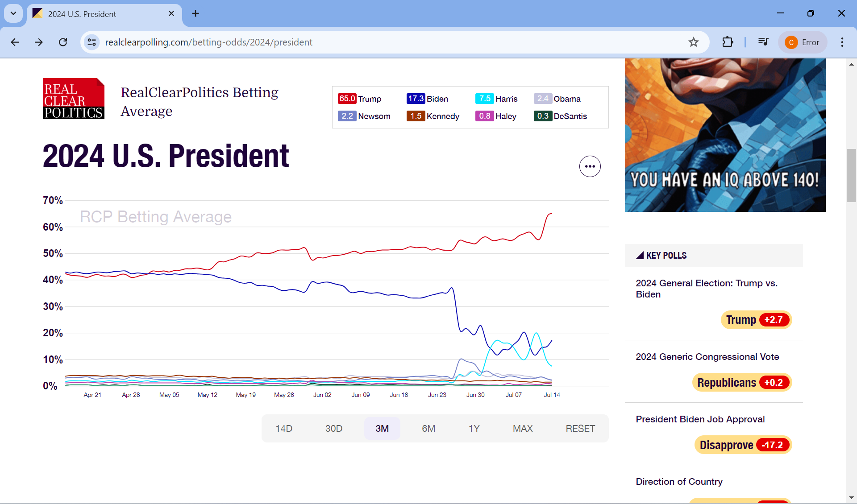Open site information icon in address bar

(x=92, y=42)
